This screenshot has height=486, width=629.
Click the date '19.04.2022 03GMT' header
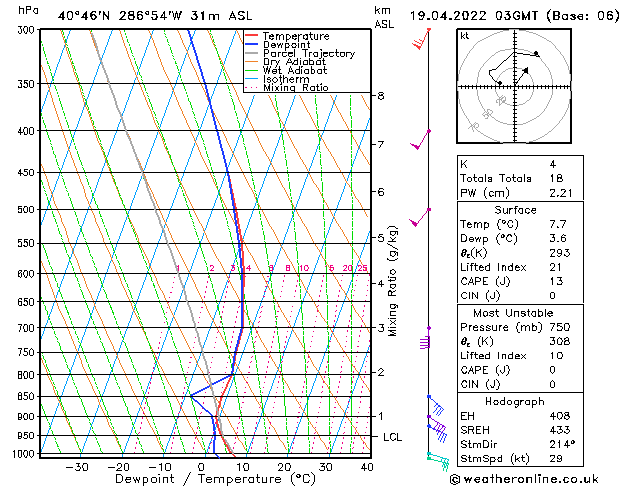coord(474,16)
